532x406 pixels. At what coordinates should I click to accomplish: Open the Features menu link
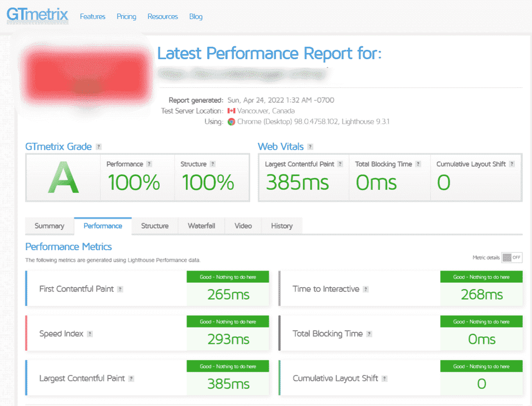click(x=92, y=17)
